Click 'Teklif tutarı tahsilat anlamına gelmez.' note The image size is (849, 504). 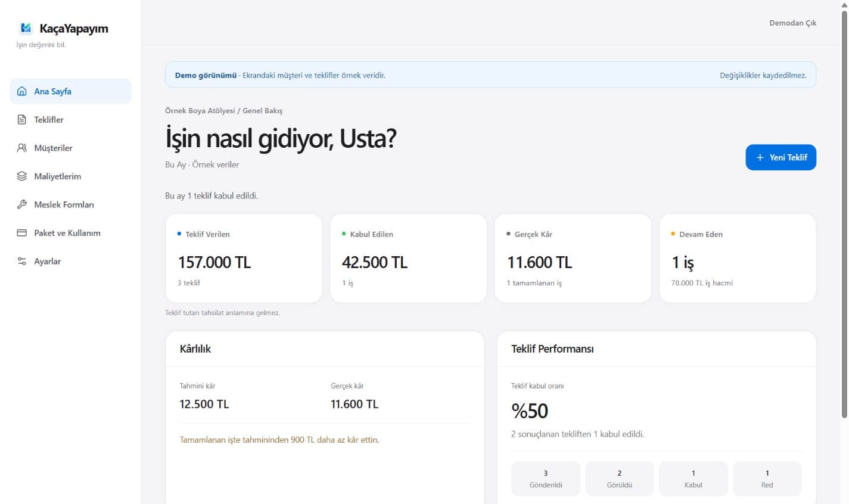click(x=222, y=313)
